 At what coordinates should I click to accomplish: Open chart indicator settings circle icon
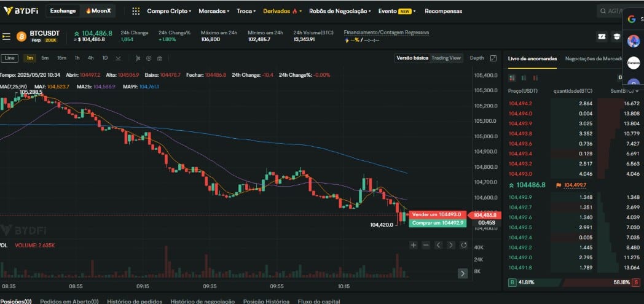click(149, 58)
